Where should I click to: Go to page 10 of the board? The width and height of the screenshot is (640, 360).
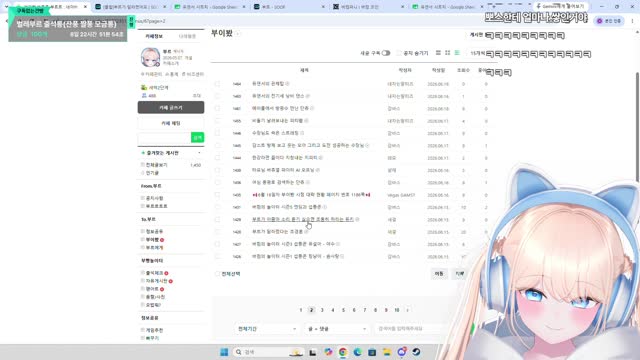(397, 310)
